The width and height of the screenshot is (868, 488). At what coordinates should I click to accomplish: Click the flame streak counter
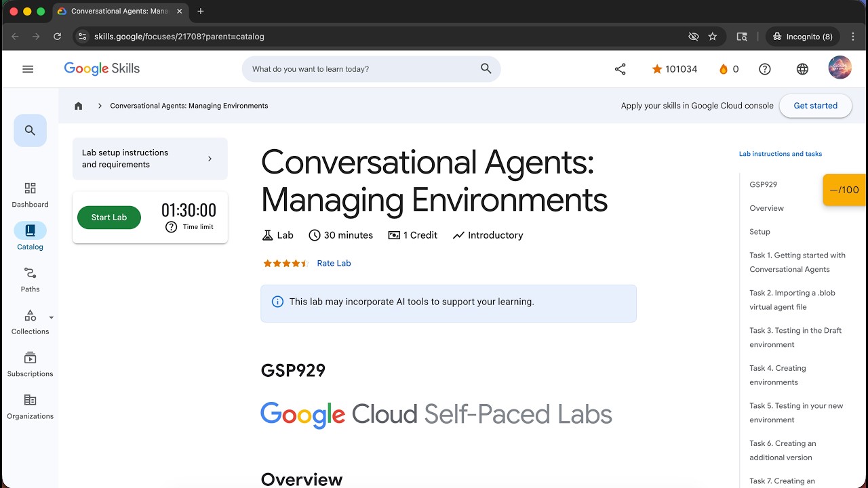pyautogui.click(x=728, y=69)
